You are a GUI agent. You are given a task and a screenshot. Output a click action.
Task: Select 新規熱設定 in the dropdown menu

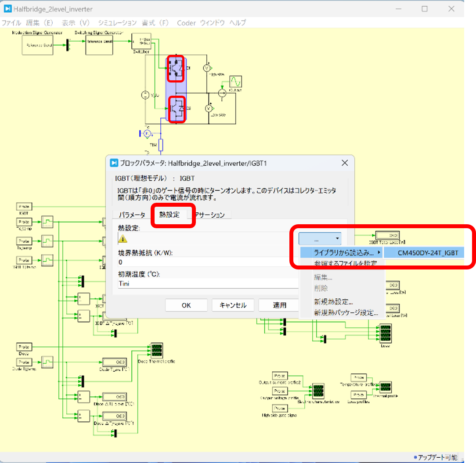tap(334, 302)
